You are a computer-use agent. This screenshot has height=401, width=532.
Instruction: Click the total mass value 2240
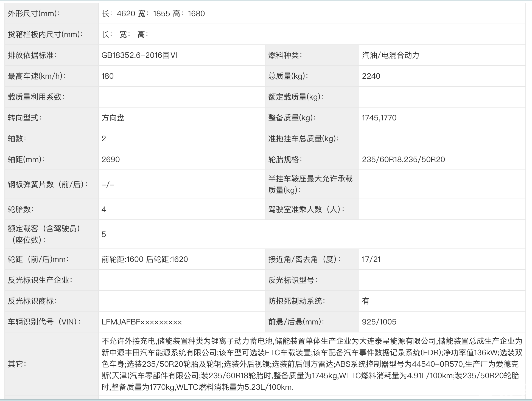tap(371, 76)
